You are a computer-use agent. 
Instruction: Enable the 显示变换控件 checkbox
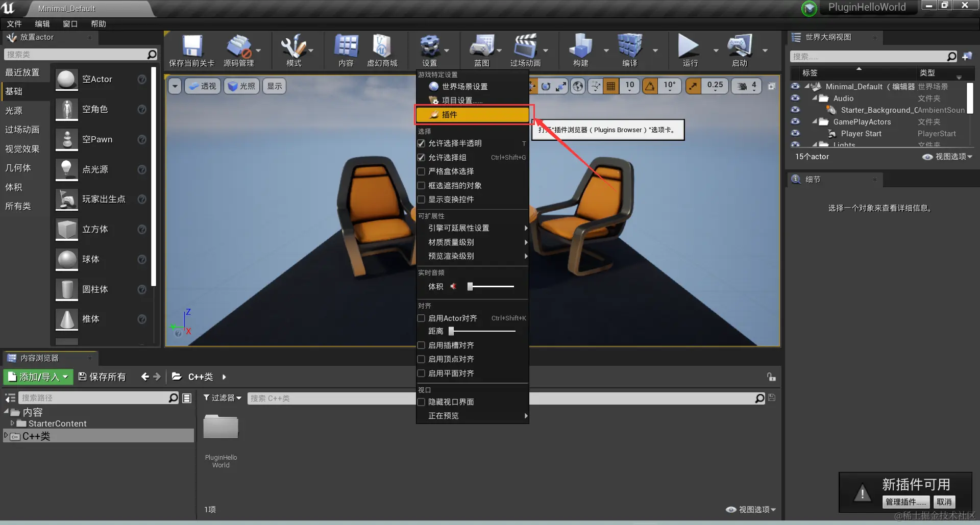point(422,199)
